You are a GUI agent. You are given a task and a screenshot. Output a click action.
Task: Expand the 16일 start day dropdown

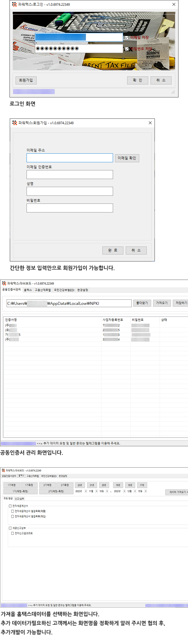coord(107,491)
